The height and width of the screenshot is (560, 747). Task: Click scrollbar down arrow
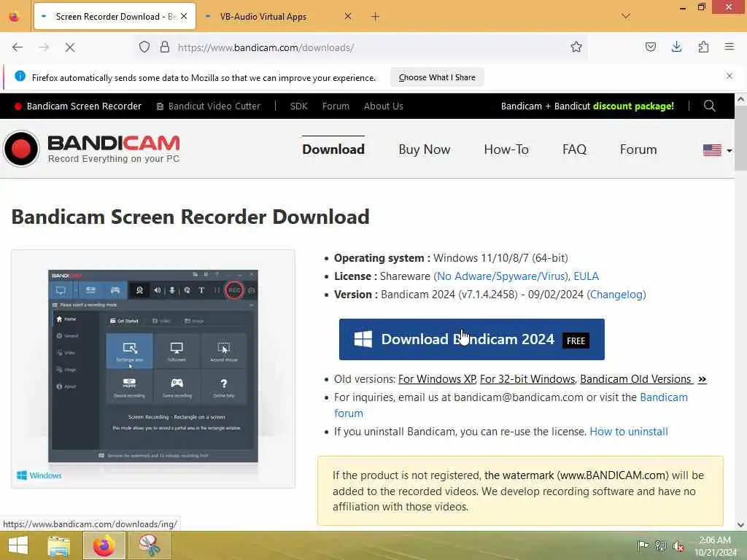click(x=740, y=525)
